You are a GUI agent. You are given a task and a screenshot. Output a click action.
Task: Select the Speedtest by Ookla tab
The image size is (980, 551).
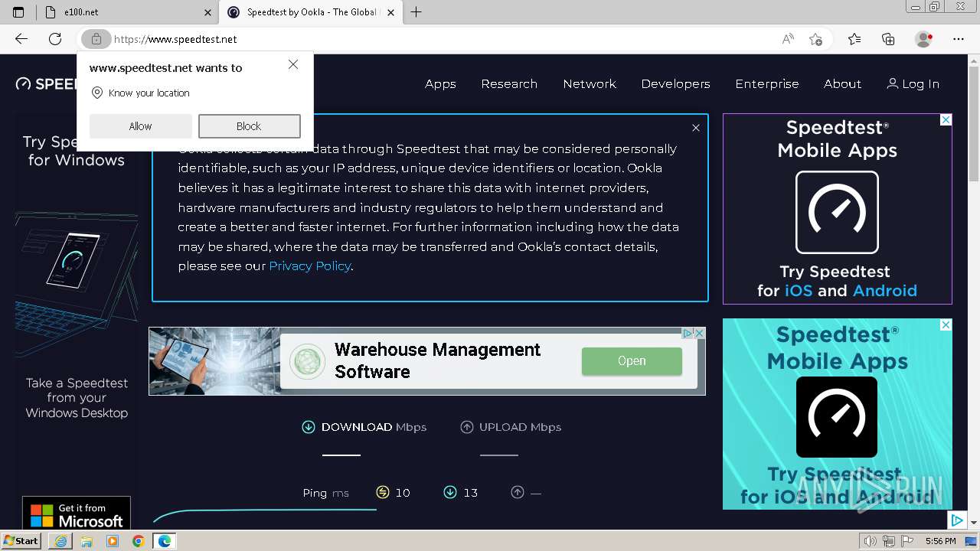(311, 12)
